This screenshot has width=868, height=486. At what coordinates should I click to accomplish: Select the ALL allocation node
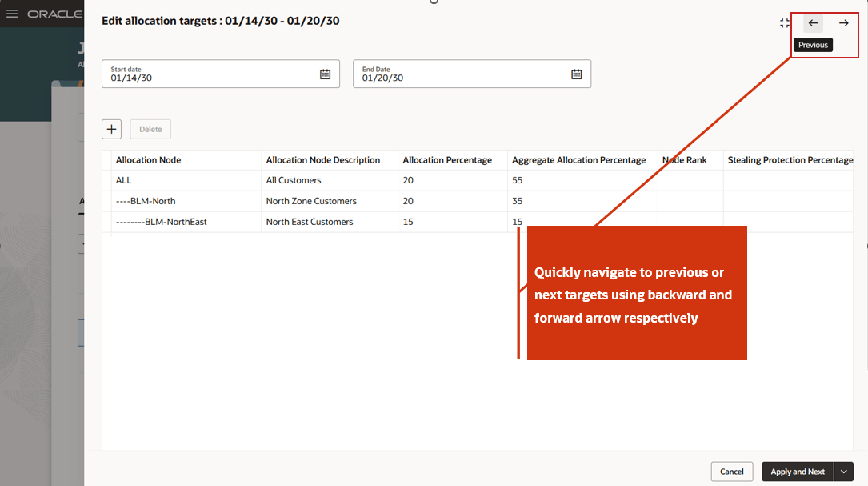123,180
